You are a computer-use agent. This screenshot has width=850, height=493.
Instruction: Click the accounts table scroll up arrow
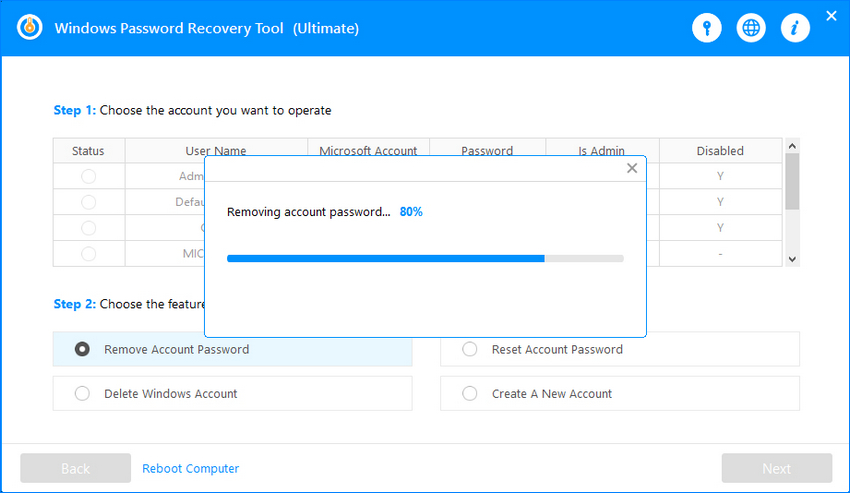click(792, 146)
